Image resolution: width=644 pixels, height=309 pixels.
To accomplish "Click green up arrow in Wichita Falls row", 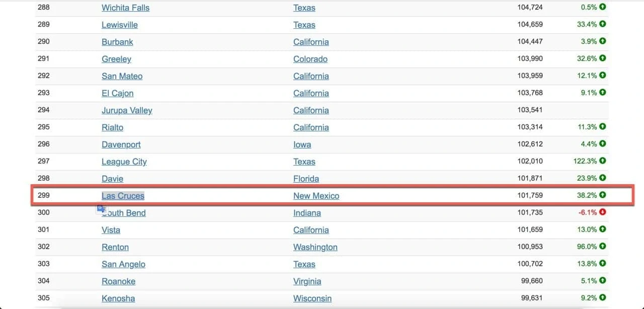I will point(603,7).
